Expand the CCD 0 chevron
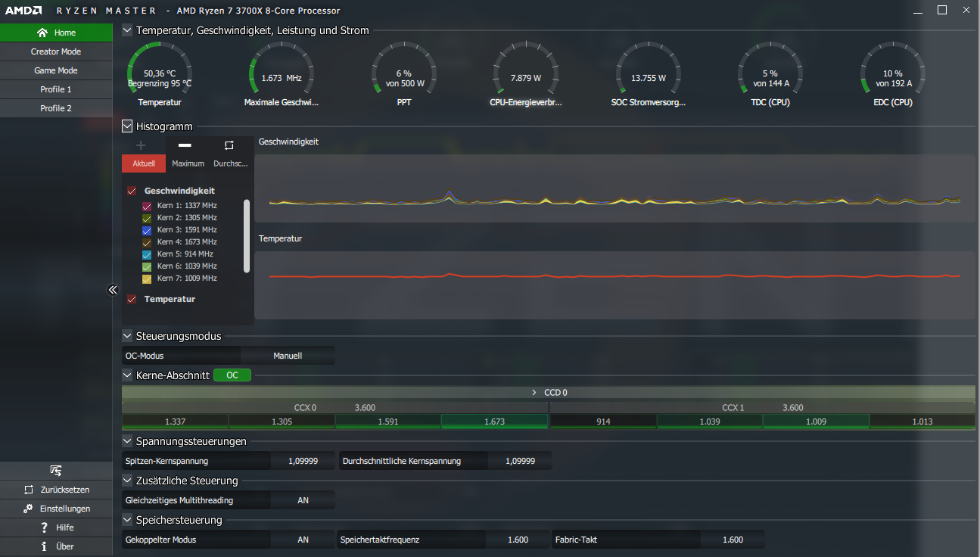The width and height of the screenshot is (980, 557). click(x=534, y=393)
